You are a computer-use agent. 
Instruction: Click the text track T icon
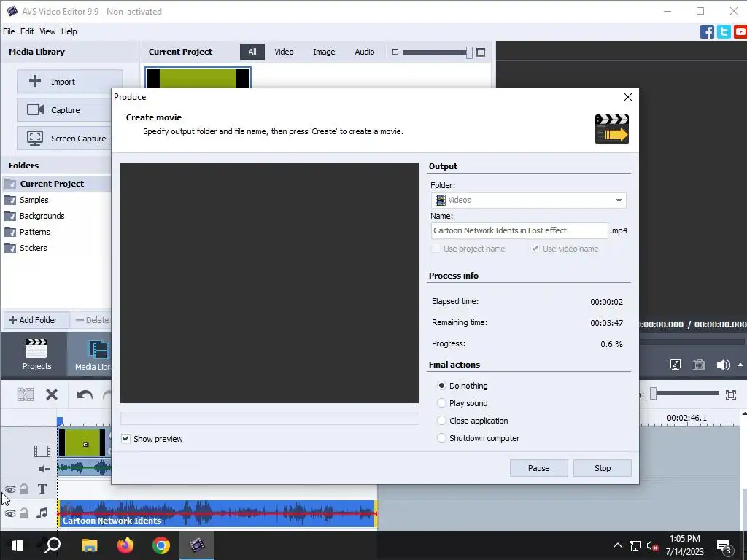click(x=42, y=489)
